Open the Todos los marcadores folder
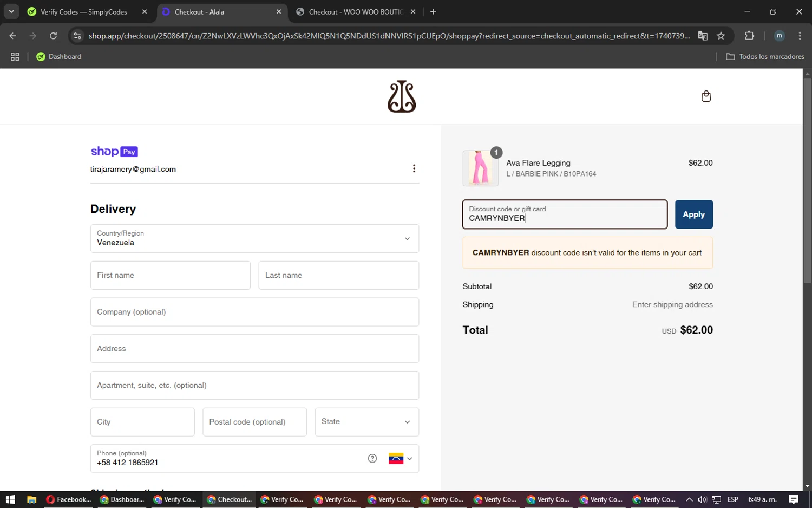Screen dimensions: 812x508 coord(765,57)
